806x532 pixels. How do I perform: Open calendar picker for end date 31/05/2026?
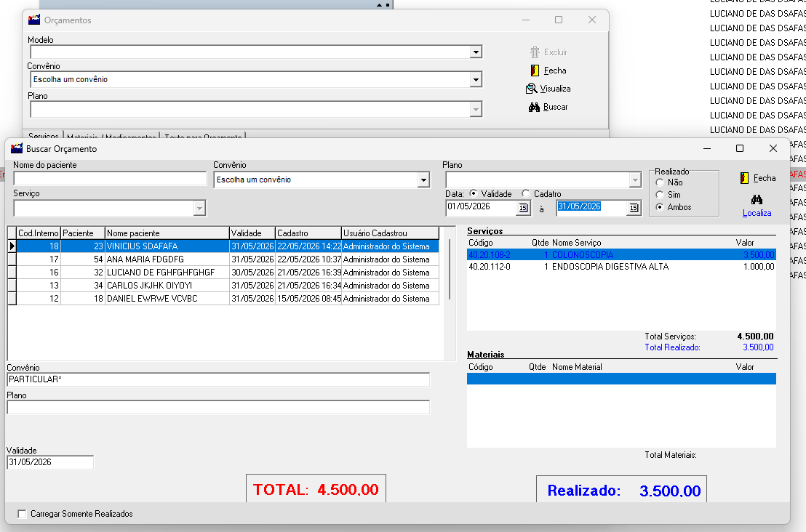[x=634, y=207]
